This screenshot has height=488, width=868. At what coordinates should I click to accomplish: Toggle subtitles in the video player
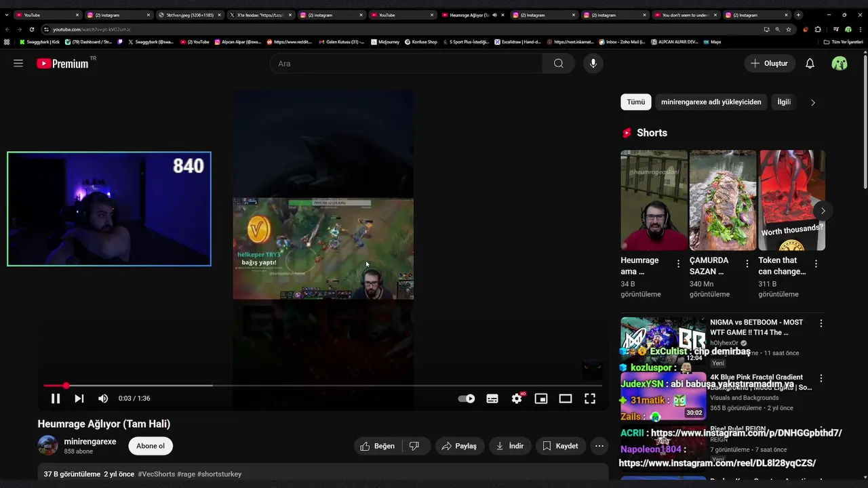(x=492, y=399)
